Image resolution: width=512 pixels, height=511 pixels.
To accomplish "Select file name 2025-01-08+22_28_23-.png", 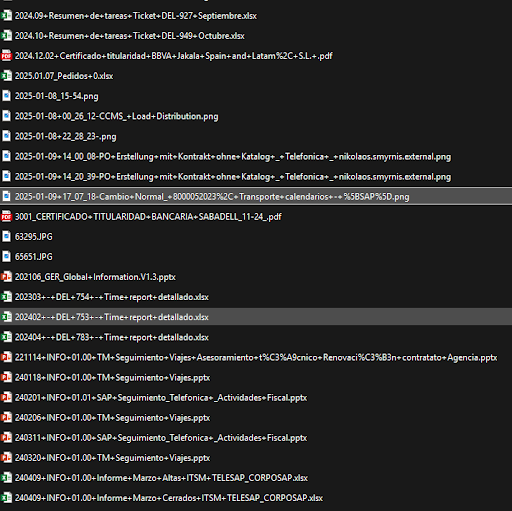I will (66, 136).
